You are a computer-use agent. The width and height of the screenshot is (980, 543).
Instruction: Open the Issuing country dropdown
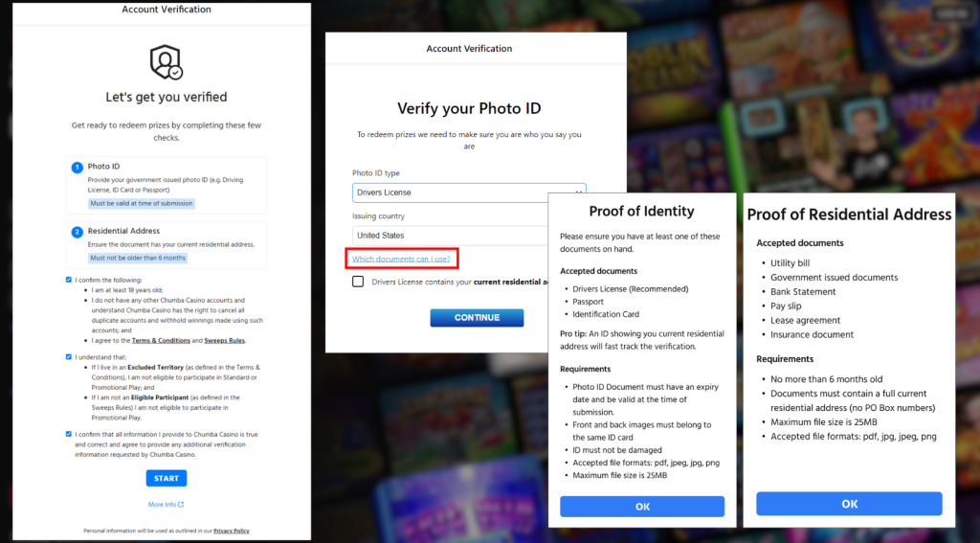point(450,236)
